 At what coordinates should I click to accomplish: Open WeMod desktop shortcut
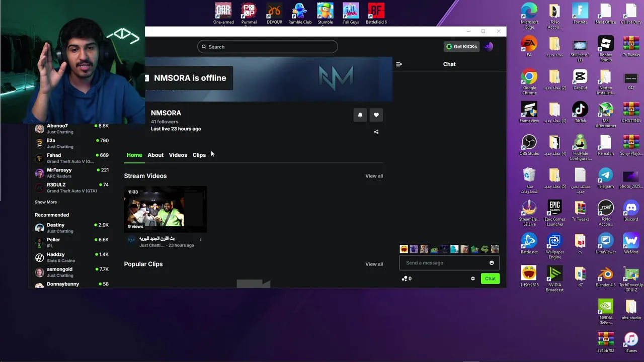(x=631, y=244)
